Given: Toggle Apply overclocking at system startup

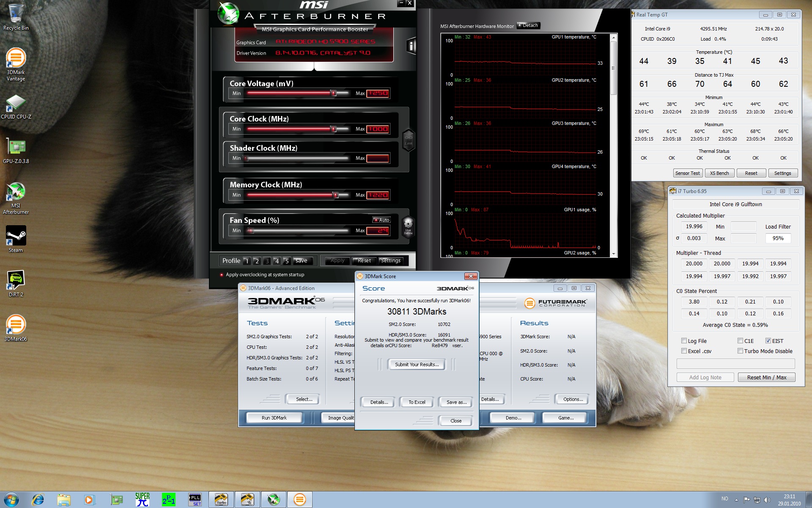Looking at the screenshot, I should (x=222, y=275).
